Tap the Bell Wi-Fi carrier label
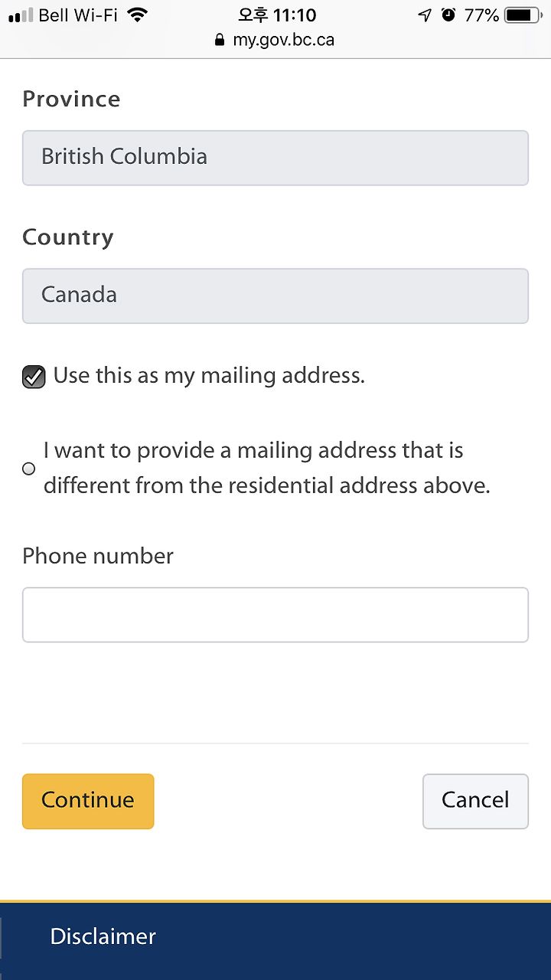Screen dimensions: 551x980 (x=78, y=15)
